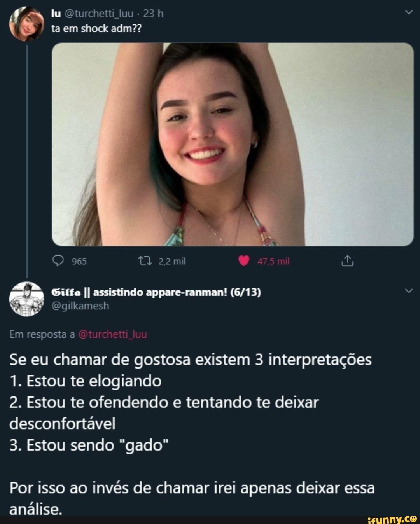Open the @gilkamesh handle
The image size is (420, 524).
point(80,306)
